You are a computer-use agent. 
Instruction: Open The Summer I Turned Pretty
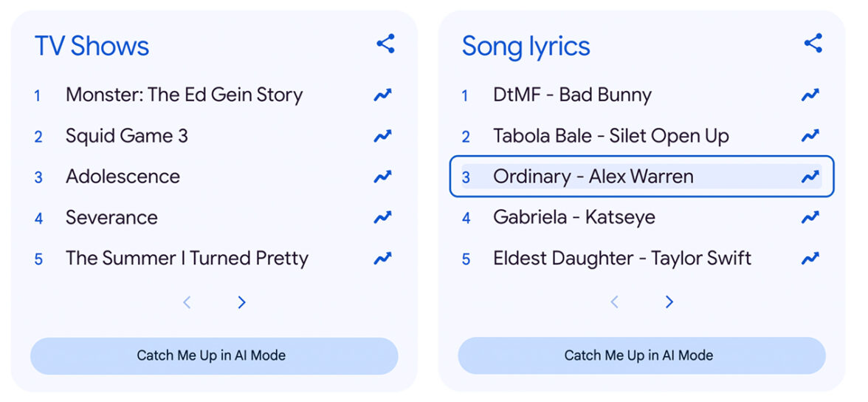[x=187, y=258]
